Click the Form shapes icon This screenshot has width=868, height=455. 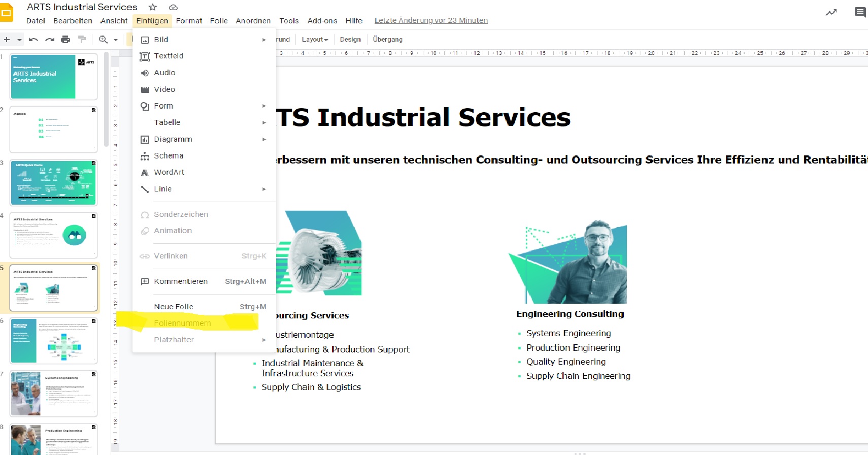pos(145,106)
